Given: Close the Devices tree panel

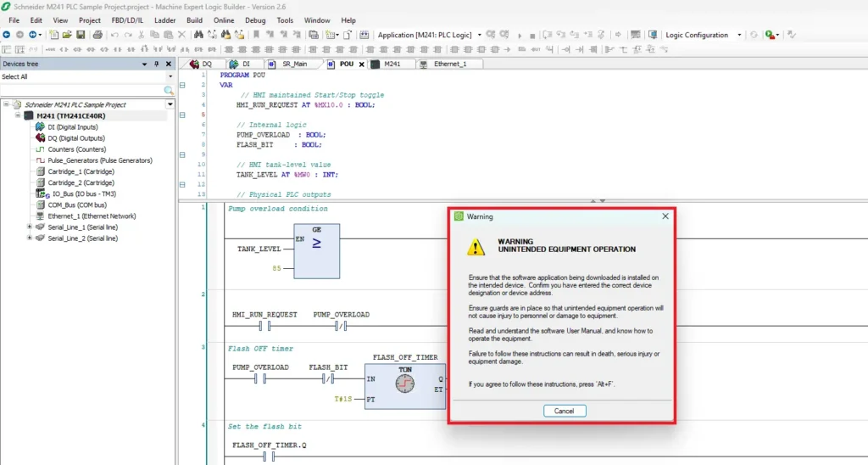Looking at the screenshot, I should click(169, 64).
